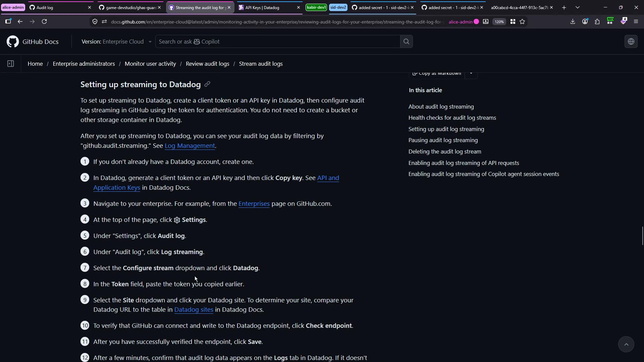
Task: Jump to Pausing audit log streaming
Action: tap(443, 140)
